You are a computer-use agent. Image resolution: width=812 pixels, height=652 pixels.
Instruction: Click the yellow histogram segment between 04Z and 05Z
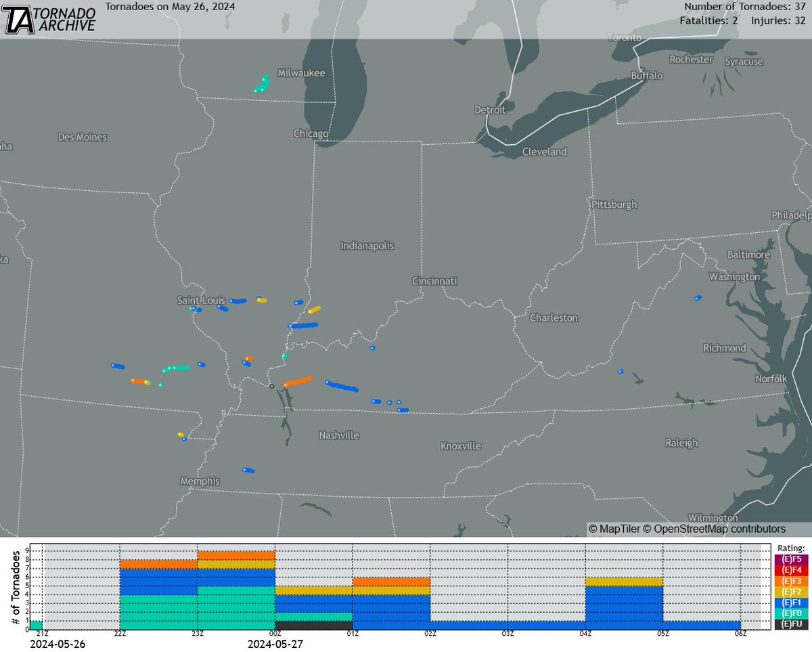(625, 582)
